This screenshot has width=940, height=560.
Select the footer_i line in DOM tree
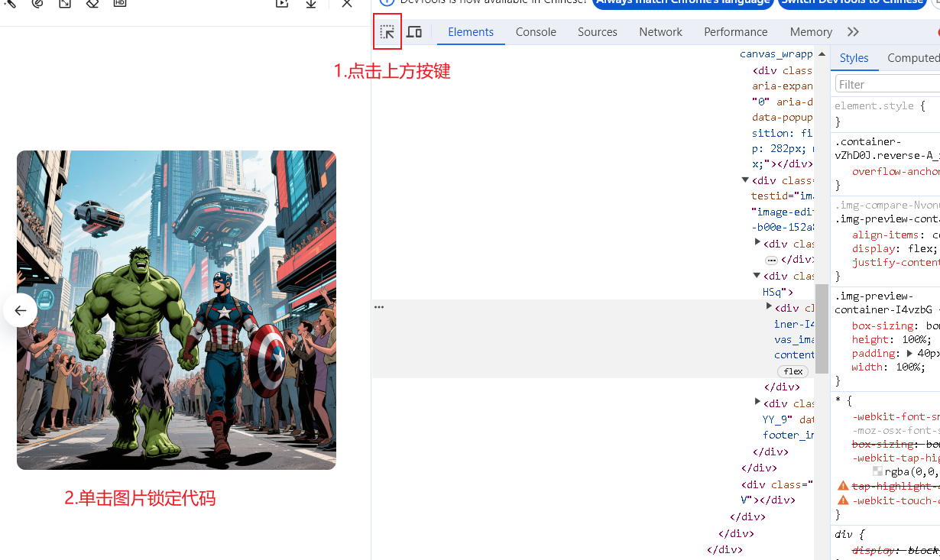click(788, 435)
